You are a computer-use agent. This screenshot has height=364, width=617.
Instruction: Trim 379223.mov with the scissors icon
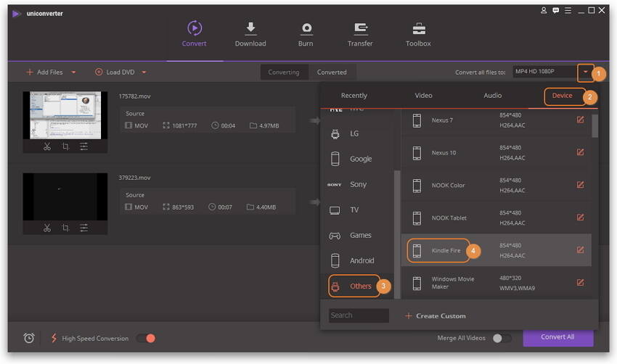47,228
